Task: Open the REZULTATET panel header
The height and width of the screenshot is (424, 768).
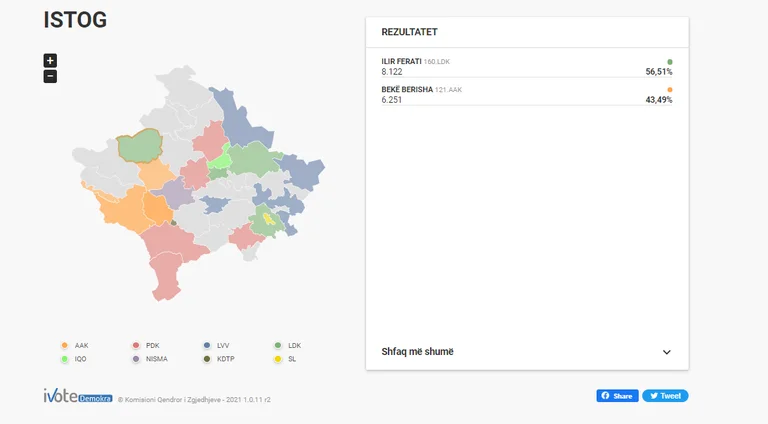Action: pos(527,32)
